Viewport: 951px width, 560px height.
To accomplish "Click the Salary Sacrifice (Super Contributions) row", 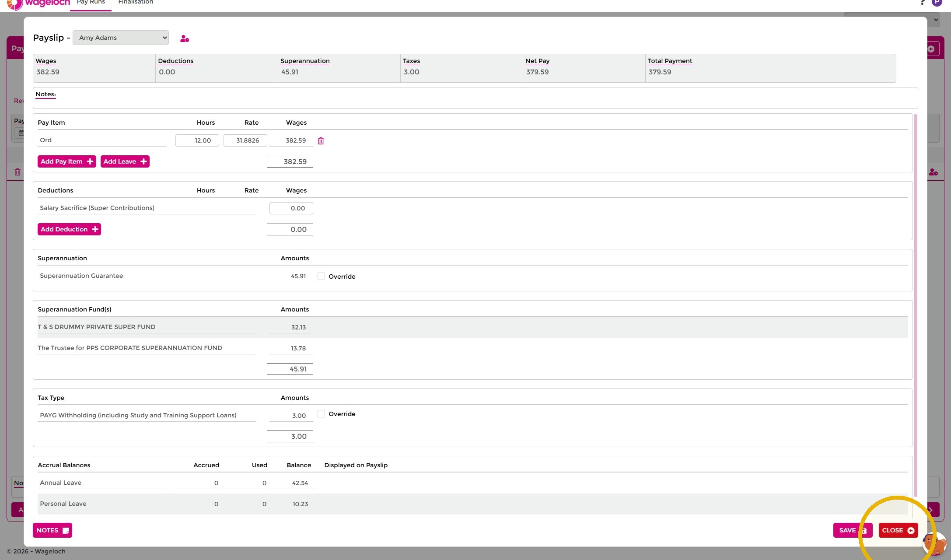I will [147, 208].
